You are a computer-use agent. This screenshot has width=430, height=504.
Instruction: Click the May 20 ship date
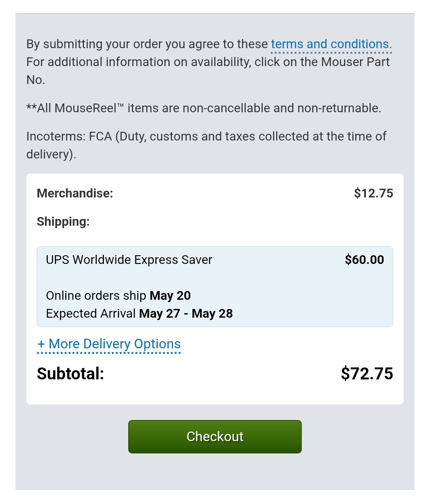point(170,295)
